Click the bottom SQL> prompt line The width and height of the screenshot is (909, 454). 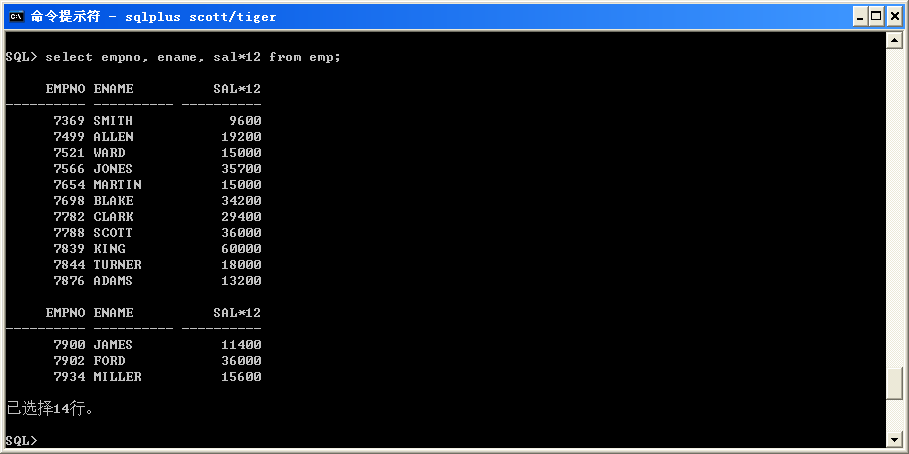[x=22, y=440]
